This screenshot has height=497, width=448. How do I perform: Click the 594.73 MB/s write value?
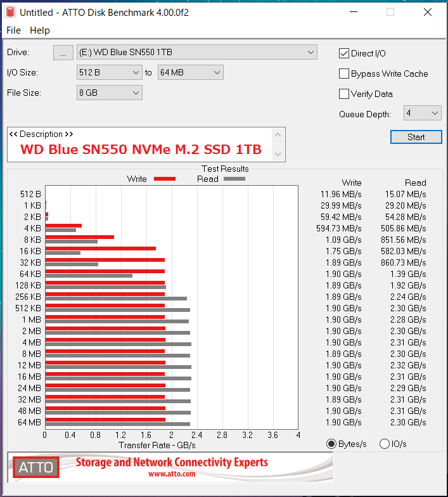338,228
